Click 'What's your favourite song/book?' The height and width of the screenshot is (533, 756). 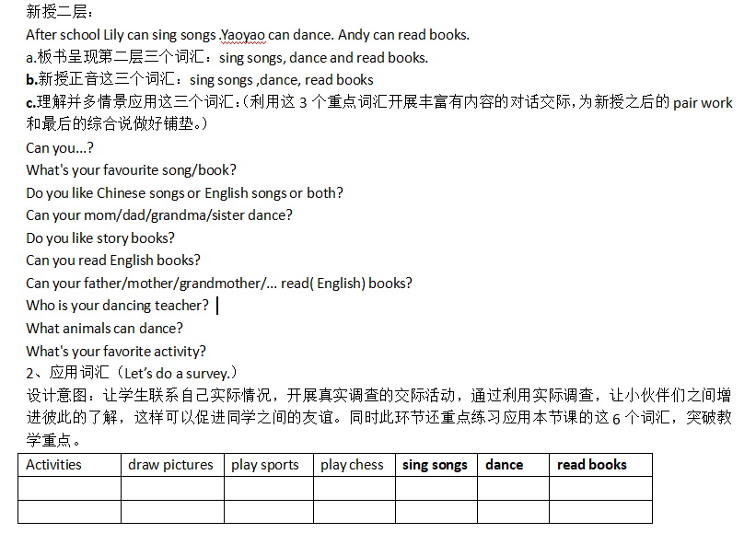click(131, 170)
